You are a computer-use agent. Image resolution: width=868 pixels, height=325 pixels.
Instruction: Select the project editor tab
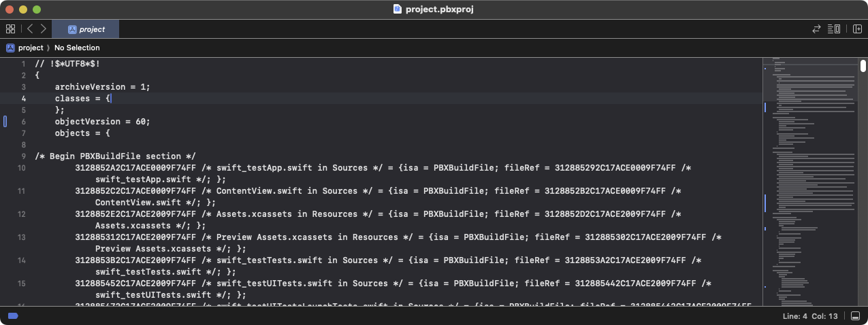[x=86, y=29]
